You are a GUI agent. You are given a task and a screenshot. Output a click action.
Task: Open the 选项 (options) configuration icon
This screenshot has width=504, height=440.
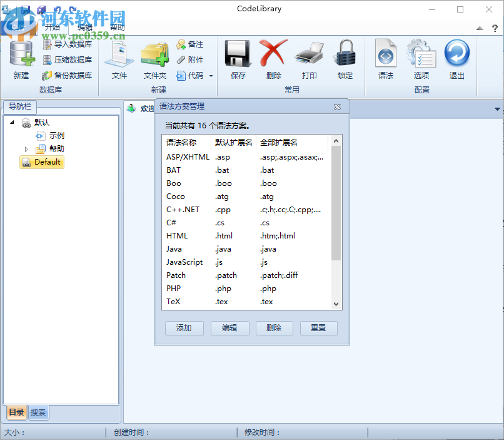pos(421,59)
